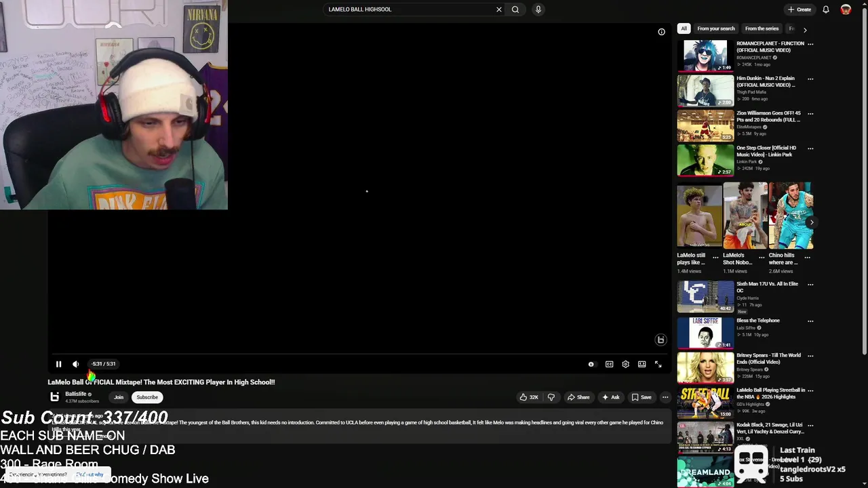Open options for LaMelo still plays short
The image size is (868, 488).
pyautogui.click(x=715, y=258)
